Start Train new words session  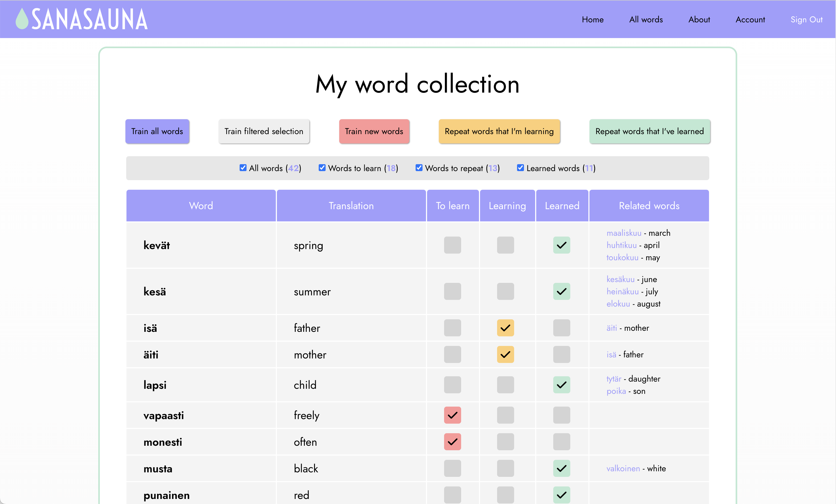374,131
